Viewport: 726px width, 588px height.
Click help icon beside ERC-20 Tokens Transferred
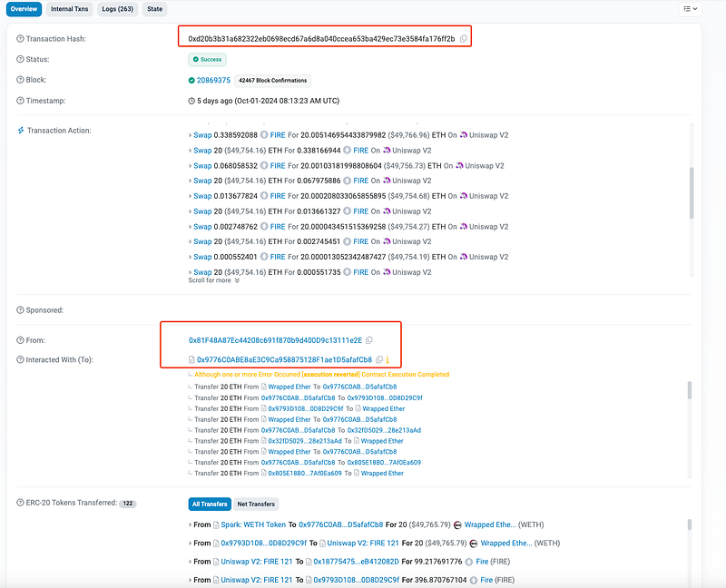tap(21, 503)
